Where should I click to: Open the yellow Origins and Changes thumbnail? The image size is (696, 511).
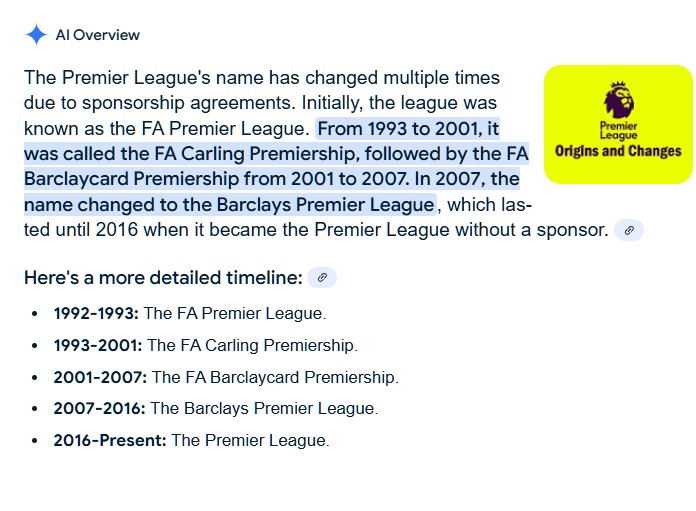point(618,124)
